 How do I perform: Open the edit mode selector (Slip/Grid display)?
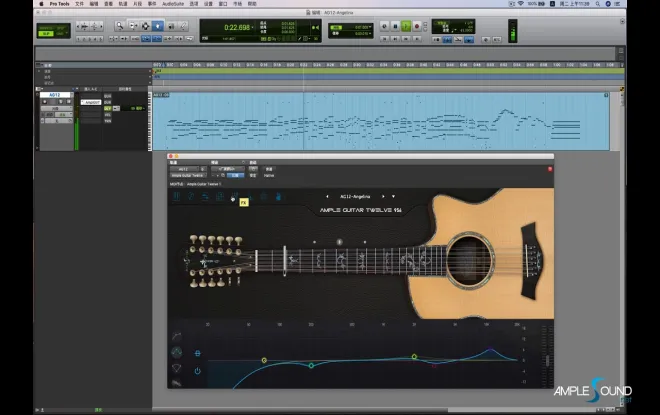[53, 31]
